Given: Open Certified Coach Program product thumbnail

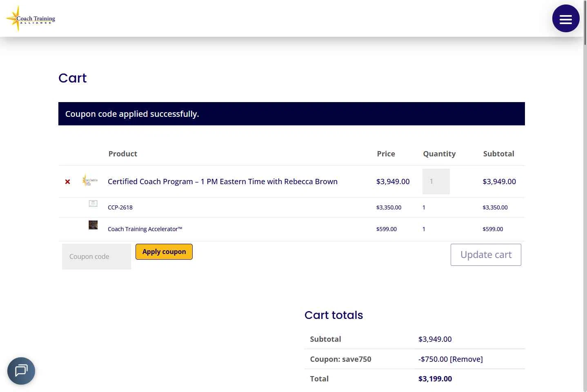Looking at the screenshot, I should click(90, 180).
